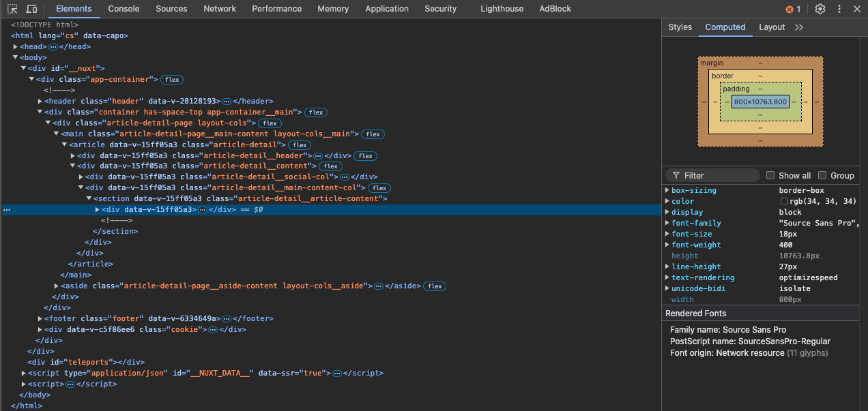The height and width of the screenshot is (411, 868).
Task: Click the red error count indicator
Action: tap(793, 9)
